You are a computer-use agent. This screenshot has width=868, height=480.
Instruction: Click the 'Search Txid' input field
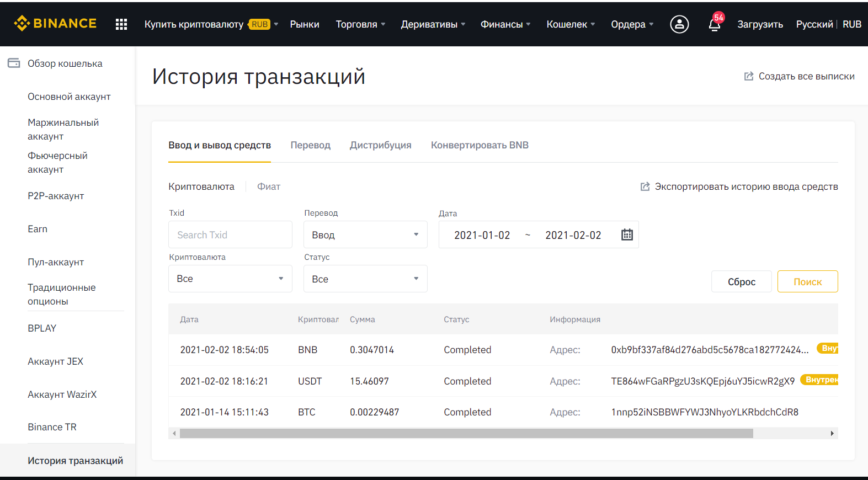pyautogui.click(x=230, y=234)
